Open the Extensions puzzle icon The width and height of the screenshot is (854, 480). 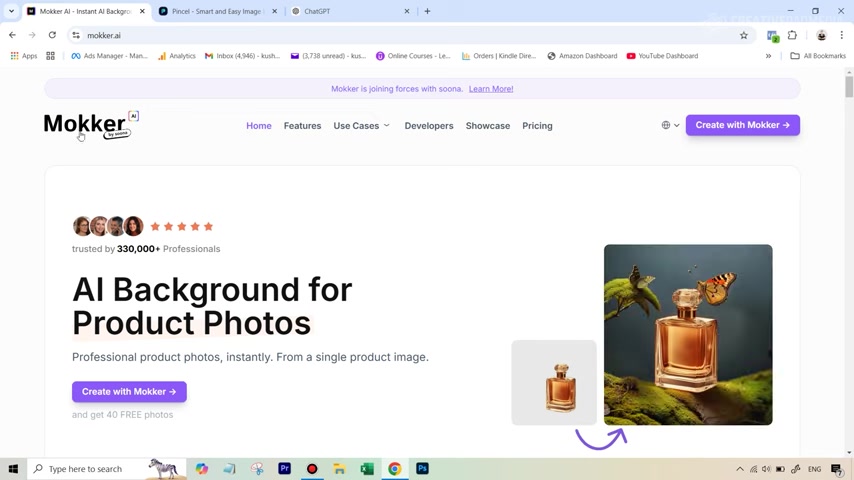792,35
